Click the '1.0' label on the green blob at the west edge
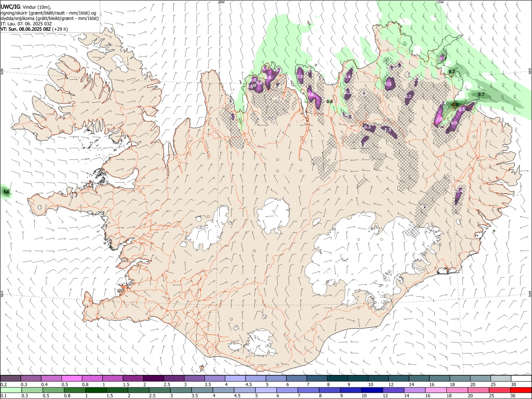The image size is (532, 399). pyautogui.click(x=6, y=192)
